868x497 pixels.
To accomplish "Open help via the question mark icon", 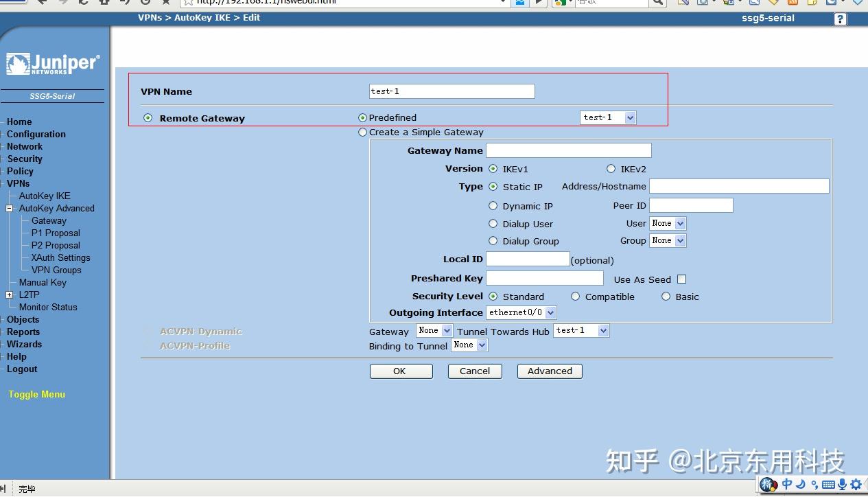I will coord(840,19).
